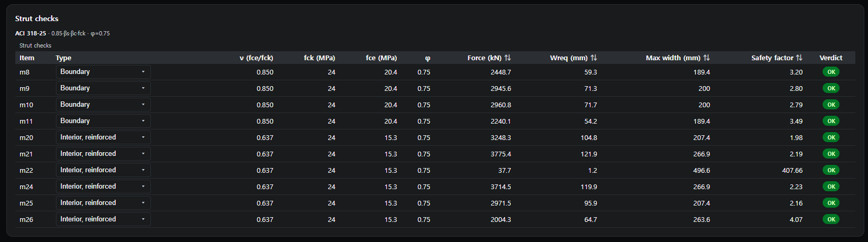This screenshot has width=868, height=242.
Task: Sort by Max width (mm) column icon
Action: (x=707, y=58)
